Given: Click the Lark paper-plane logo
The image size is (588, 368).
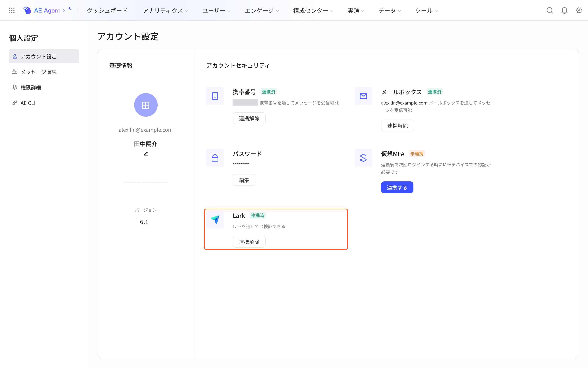Looking at the screenshot, I should (215, 220).
